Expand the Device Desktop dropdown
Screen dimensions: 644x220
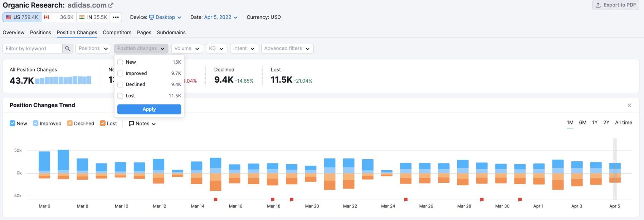tap(165, 17)
